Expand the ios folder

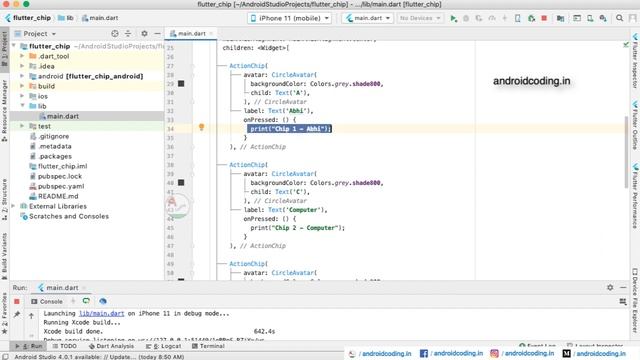point(22,96)
